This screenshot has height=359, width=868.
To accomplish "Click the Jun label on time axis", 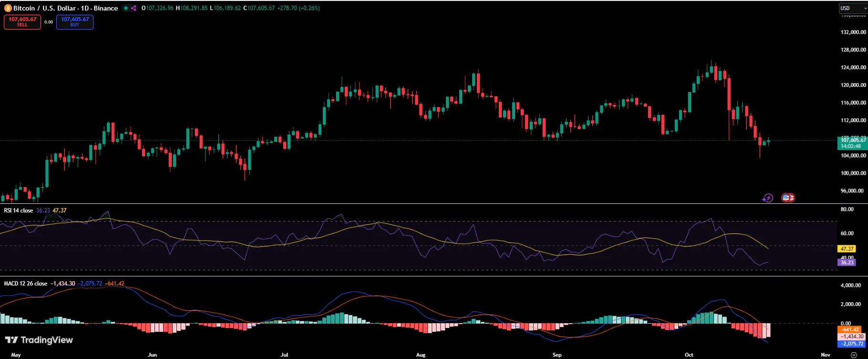I will pyautogui.click(x=152, y=355).
